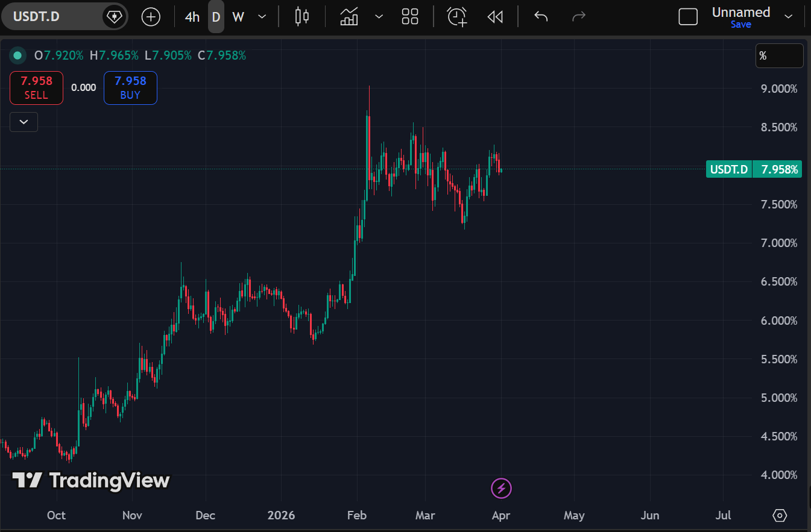Click the Feb label on time axis
This screenshot has width=811, height=532.
[358, 516]
